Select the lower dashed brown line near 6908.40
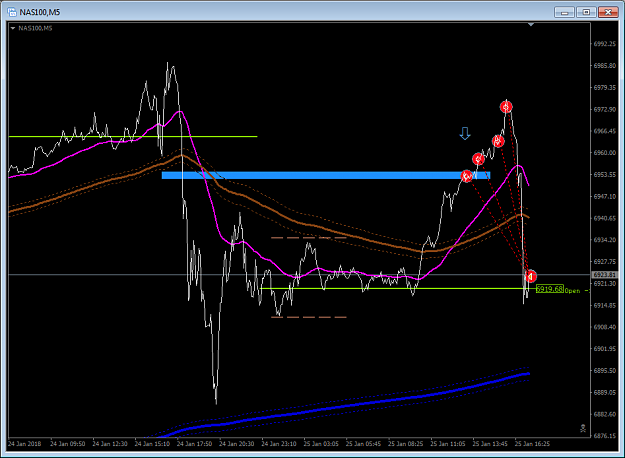This screenshot has height=458, width=625. click(309, 317)
